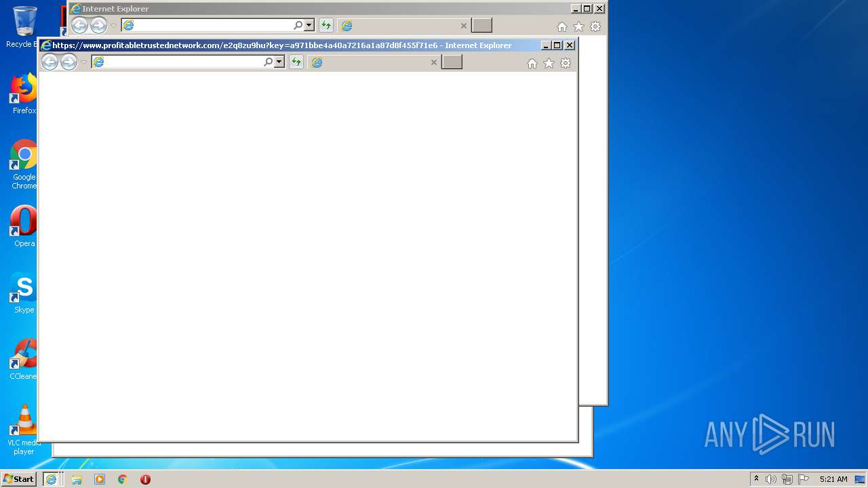The width and height of the screenshot is (868, 488).
Task: Open Opera from the taskbar
Action: click(x=145, y=479)
